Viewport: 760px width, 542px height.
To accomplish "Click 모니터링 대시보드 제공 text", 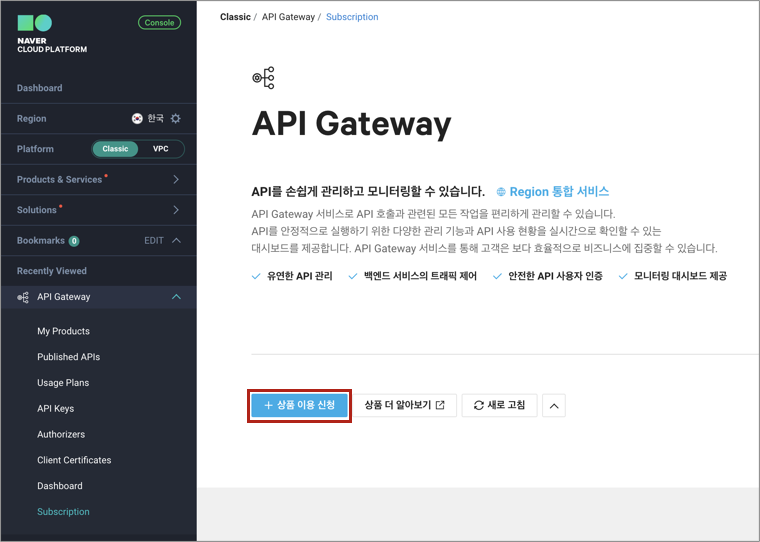I will click(x=681, y=276).
